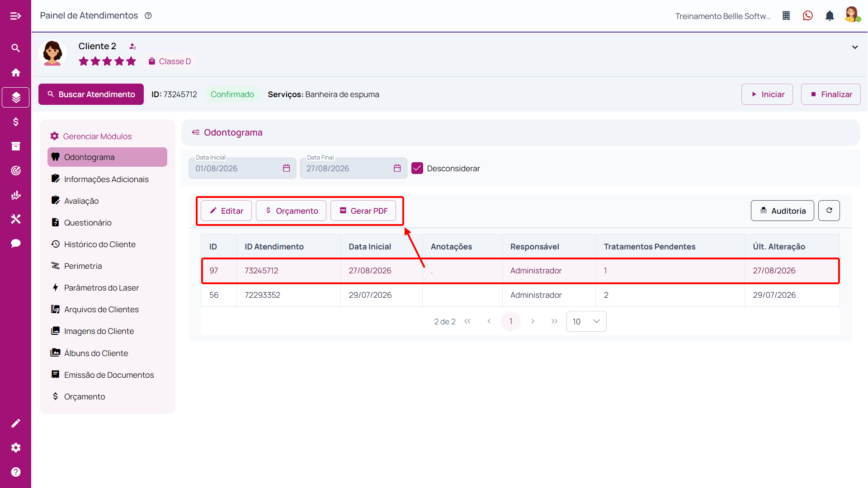Viewport: 868px width, 488px height.
Task: Toggle the Desconsiderar checkbox
Action: (417, 168)
